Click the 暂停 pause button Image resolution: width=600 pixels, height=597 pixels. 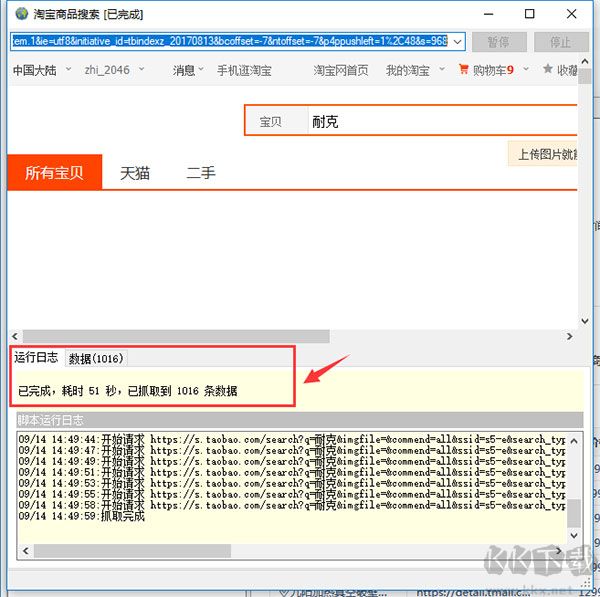click(x=499, y=42)
